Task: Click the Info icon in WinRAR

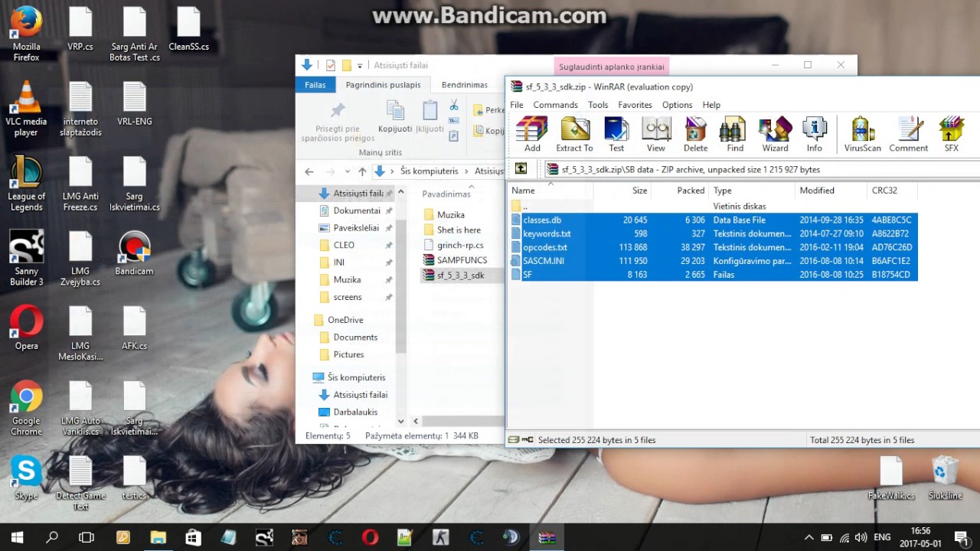Action: (x=814, y=134)
